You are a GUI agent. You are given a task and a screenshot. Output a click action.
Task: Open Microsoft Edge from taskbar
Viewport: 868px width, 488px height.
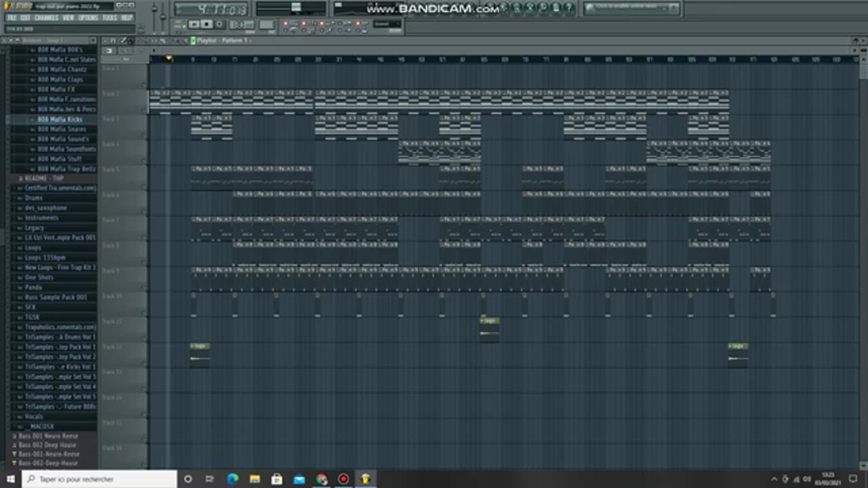(232, 479)
